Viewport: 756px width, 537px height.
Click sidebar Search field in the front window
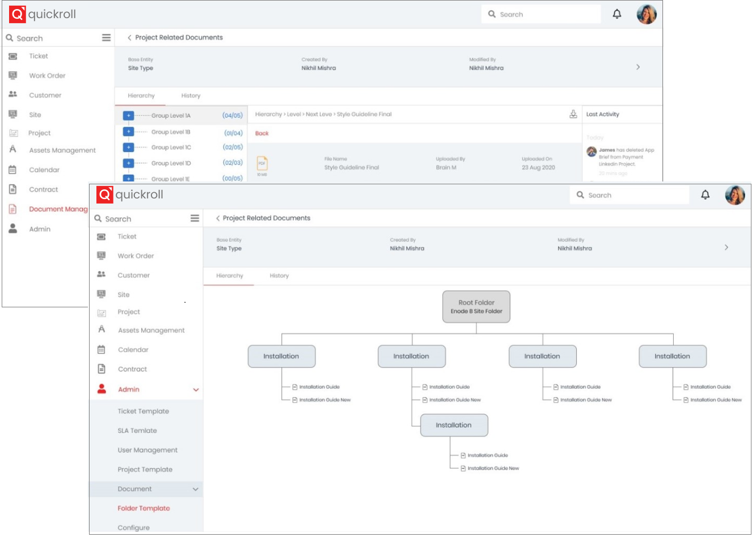(140, 218)
